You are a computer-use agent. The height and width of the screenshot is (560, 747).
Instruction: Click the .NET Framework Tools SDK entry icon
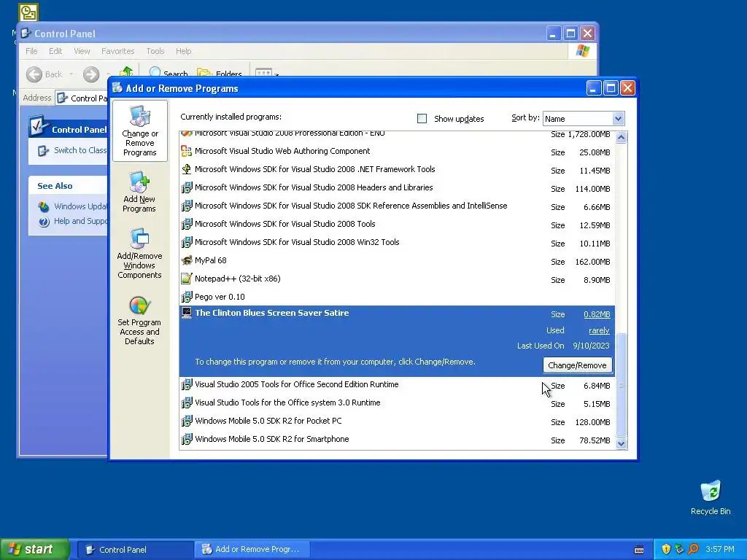point(186,169)
